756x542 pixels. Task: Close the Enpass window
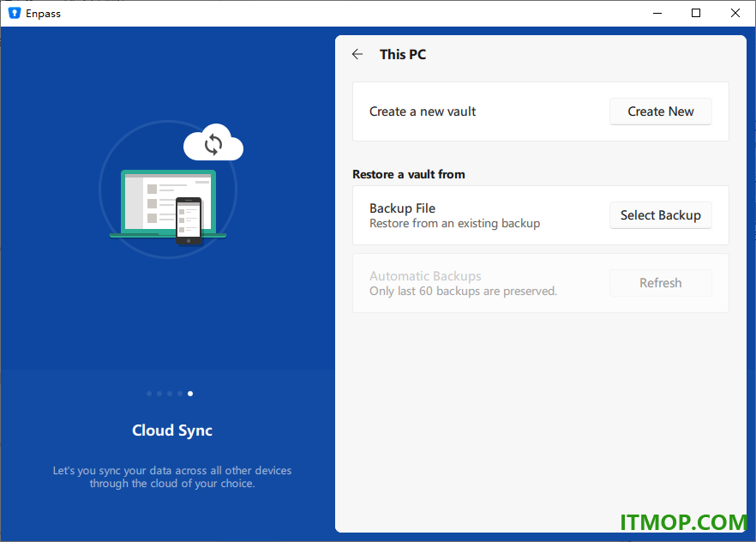(735, 13)
